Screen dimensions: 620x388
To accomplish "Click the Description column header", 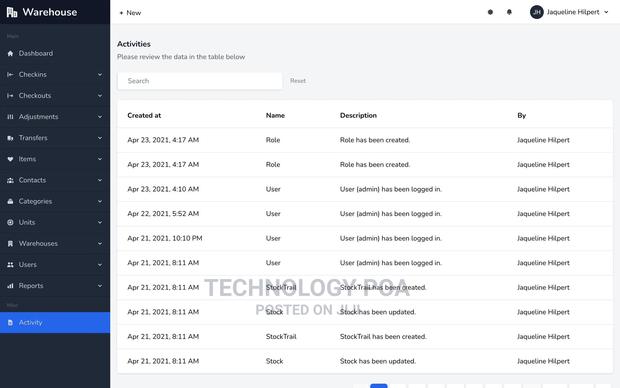I will tap(358, 115).
